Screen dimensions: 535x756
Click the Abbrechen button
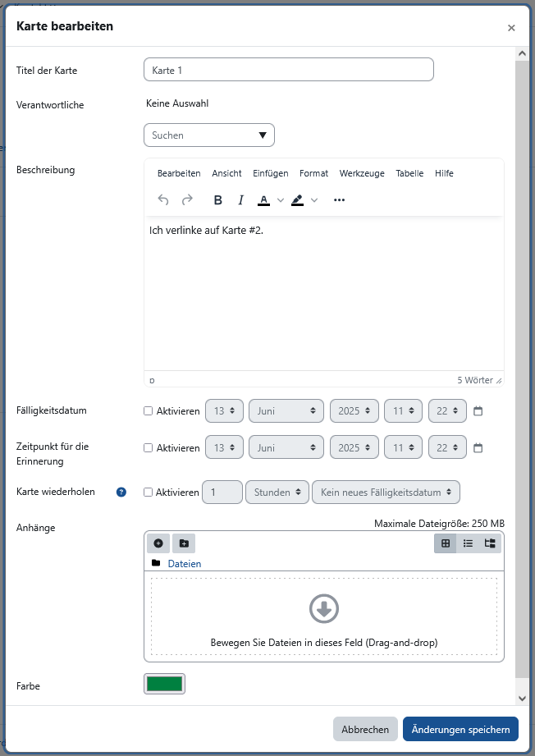(x=365, y=729)
